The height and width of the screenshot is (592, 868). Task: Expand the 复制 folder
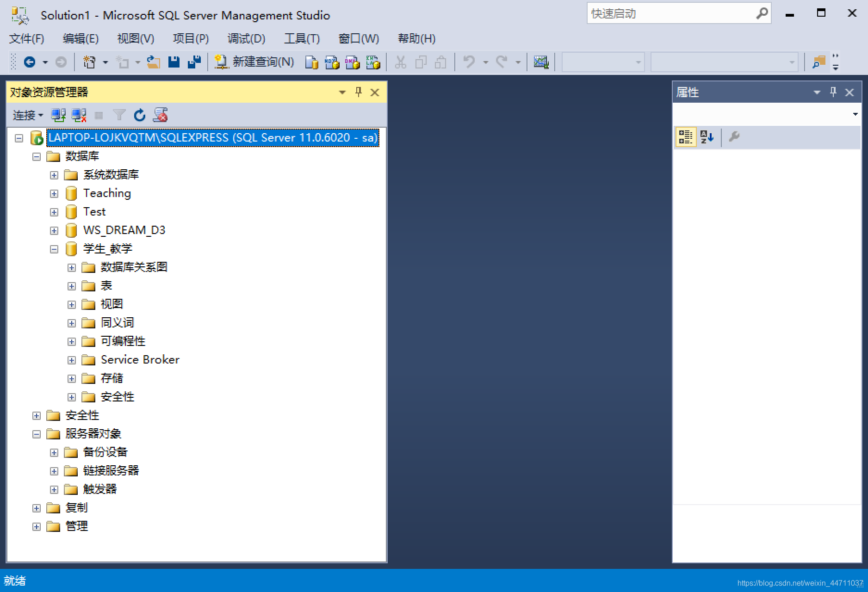pos(37,508)
